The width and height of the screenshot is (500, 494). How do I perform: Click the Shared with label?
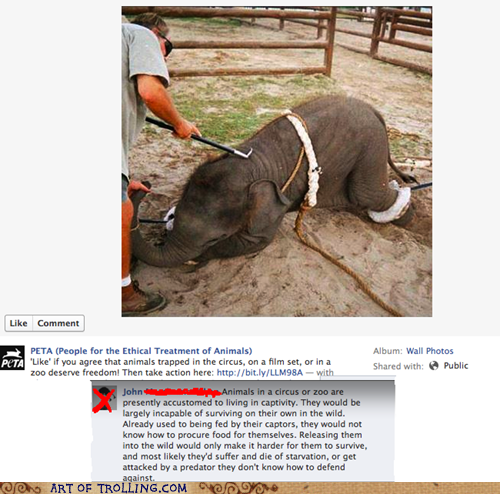pos(398,366)
